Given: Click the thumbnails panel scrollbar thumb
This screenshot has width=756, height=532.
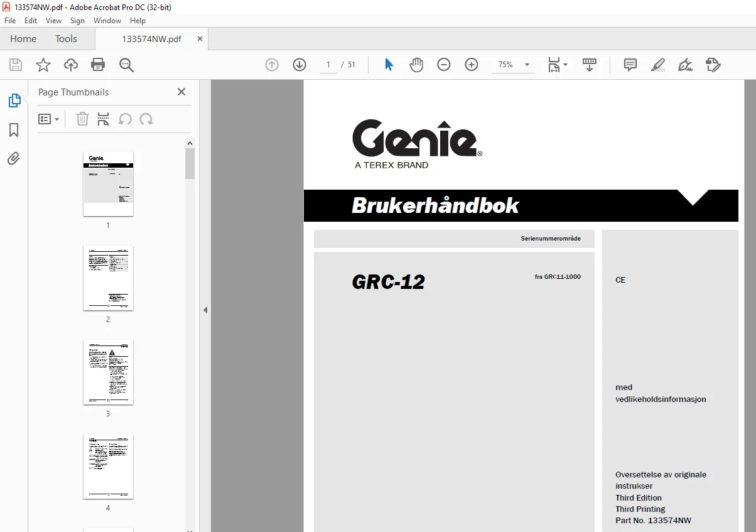Looking at the screenshot, I should (190, 163).
